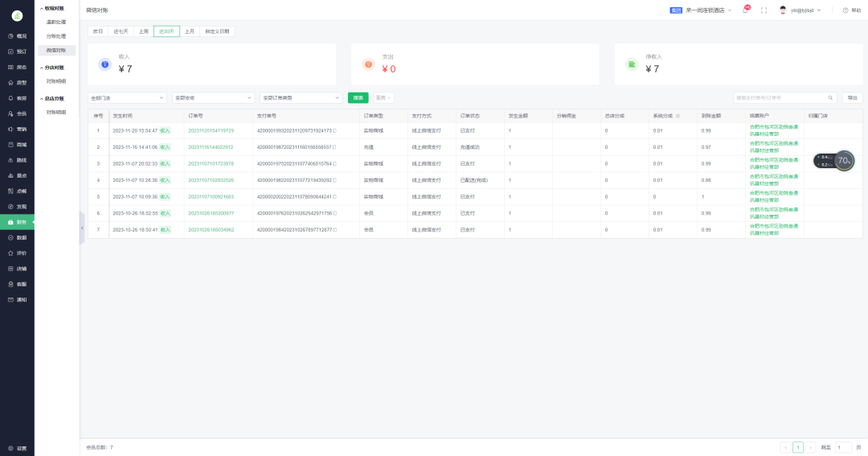Click the 重置 reset button
This screenshot has height=456, width=868.
click(383, 98)
